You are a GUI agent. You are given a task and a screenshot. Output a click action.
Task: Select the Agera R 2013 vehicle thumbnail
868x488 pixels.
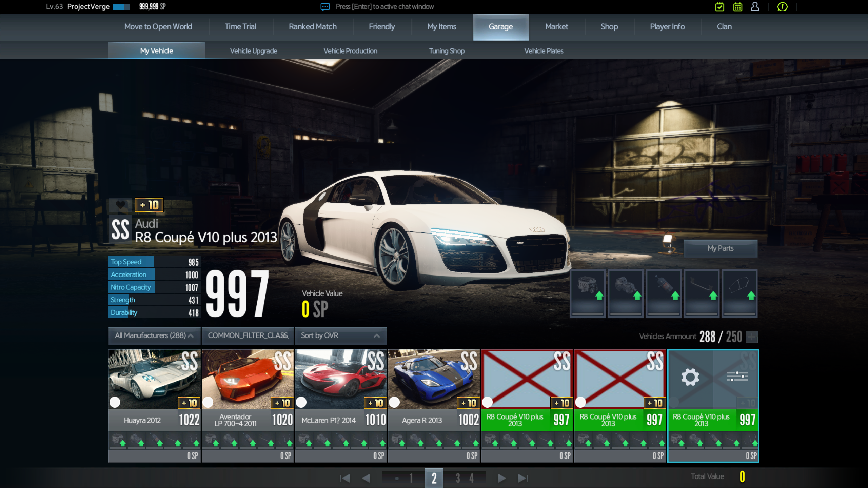coord(434,380)
